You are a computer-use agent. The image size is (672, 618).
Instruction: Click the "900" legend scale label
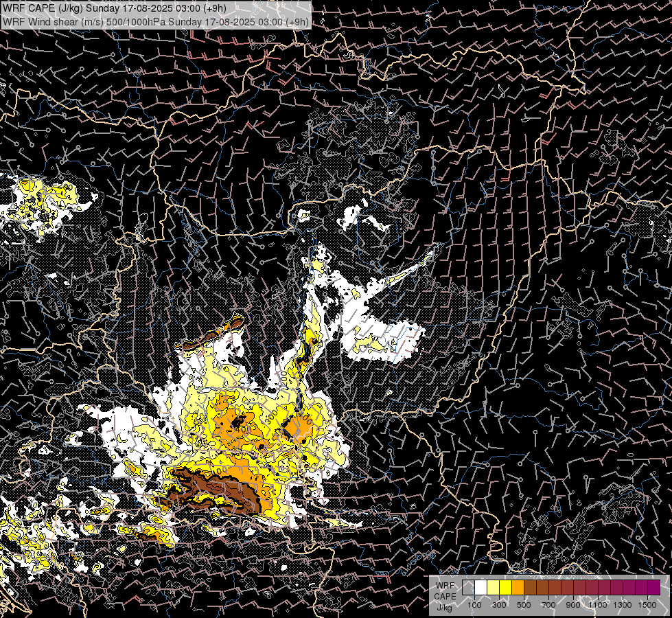coord(573,605)
